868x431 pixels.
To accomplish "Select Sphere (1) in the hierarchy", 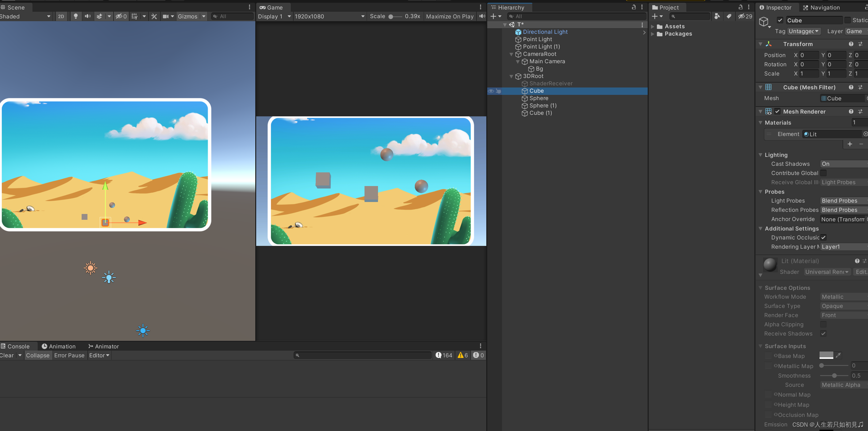I will point(542,106).
